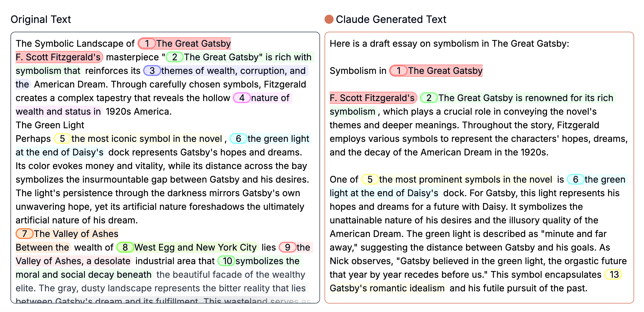Image resolution: width=644 pixels, height=312 pixels.
Task: Click badge 1 in Original Text title
Action: [x=147, y=43]
